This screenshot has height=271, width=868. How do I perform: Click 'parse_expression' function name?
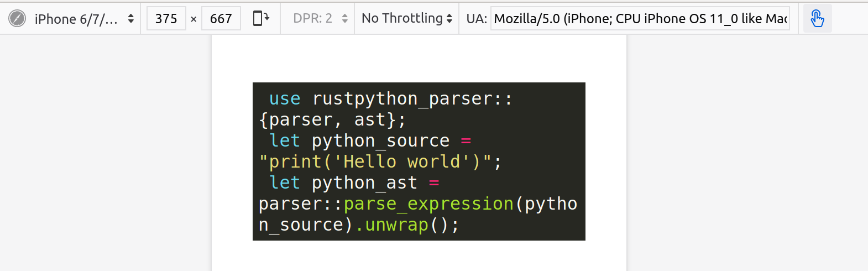[x=429, y=204]
